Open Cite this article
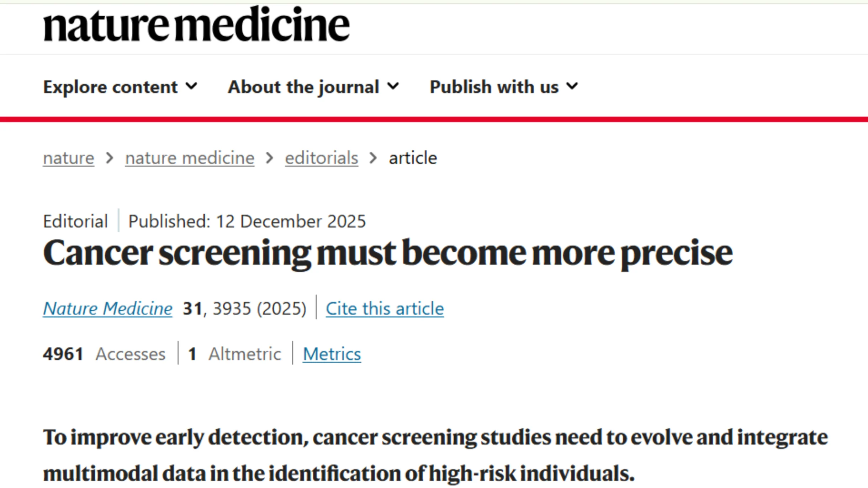 point(385,309)
